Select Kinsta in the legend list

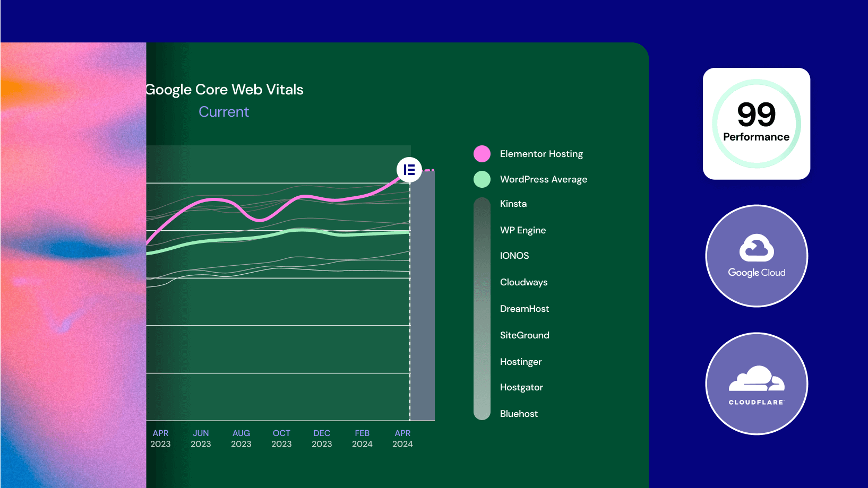click(x=513, y=204)
